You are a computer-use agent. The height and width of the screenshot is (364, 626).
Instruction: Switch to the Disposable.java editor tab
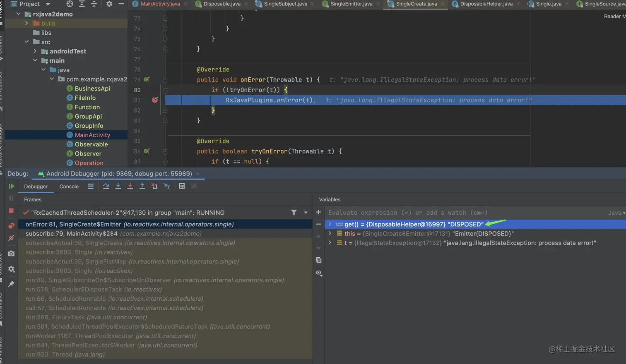click(x=222, y=4)
